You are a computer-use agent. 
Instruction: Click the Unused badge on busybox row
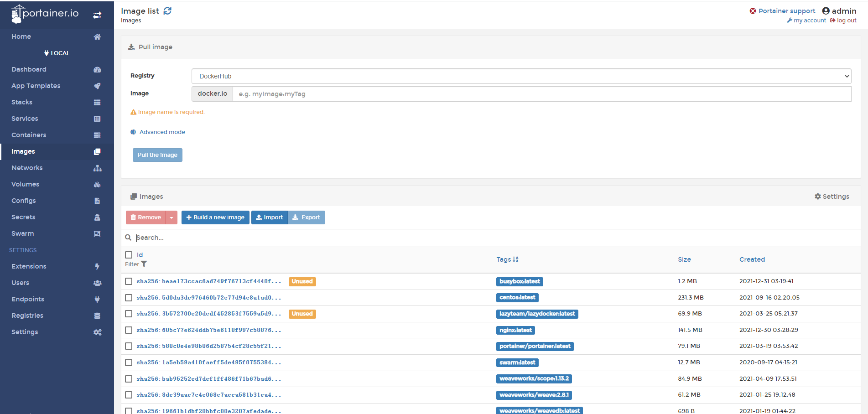pyautogui.click(x=302, y=281)
